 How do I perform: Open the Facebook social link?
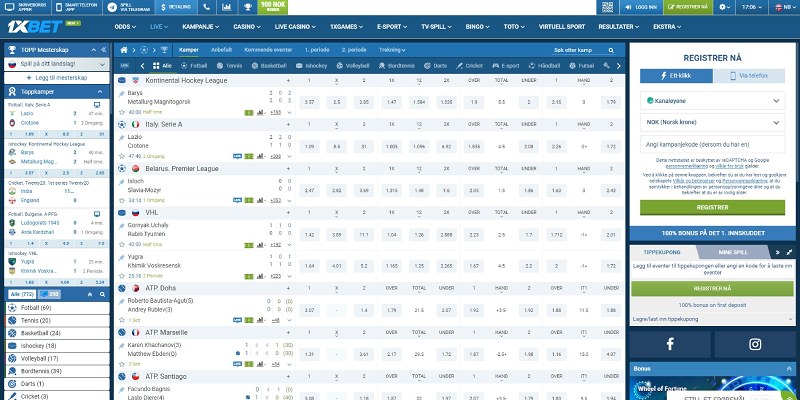[670, 344]
